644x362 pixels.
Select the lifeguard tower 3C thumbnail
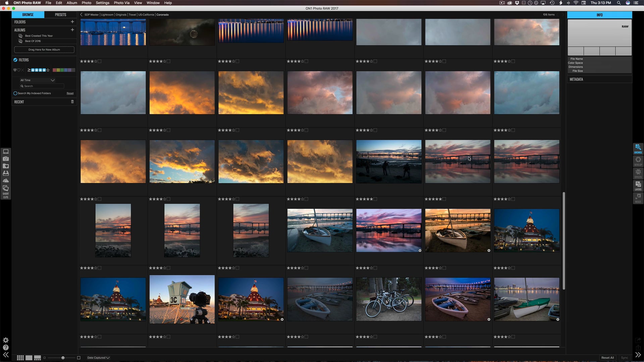coord(182,299)
